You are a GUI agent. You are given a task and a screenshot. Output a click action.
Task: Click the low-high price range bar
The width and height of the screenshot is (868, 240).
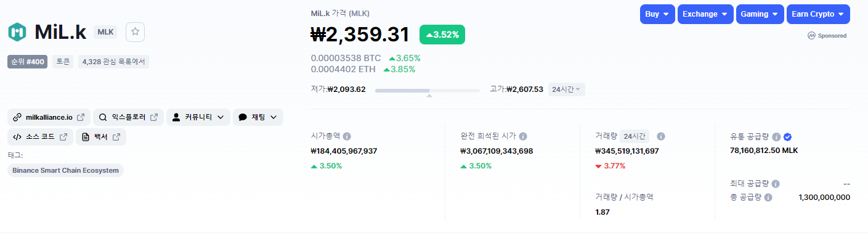coord(427,91)
